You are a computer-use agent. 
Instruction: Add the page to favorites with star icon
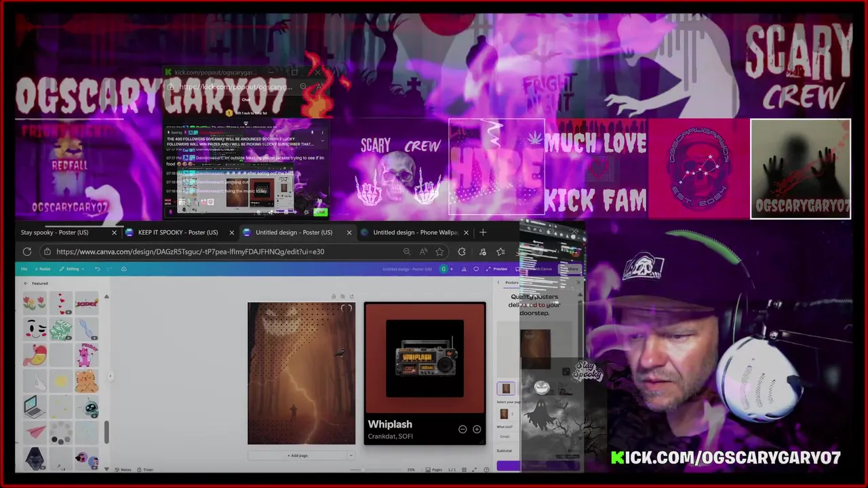pos(440,251)
